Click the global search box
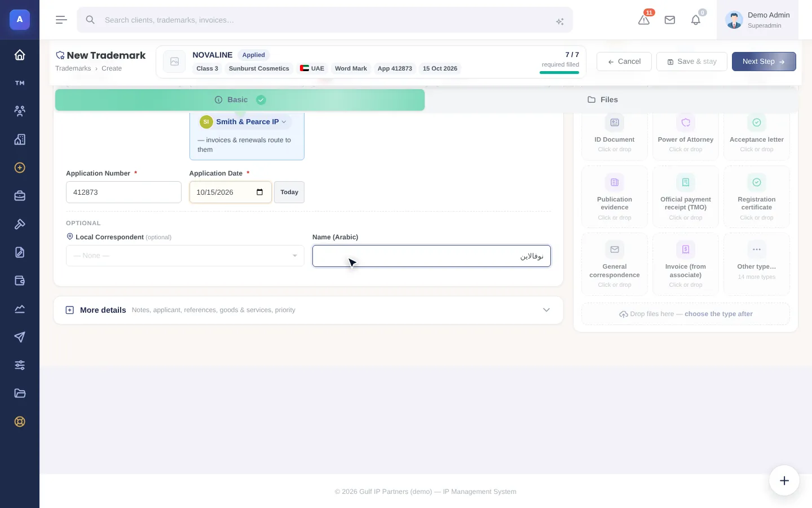This screenshot has width=812, height=508. coord(325,20)
